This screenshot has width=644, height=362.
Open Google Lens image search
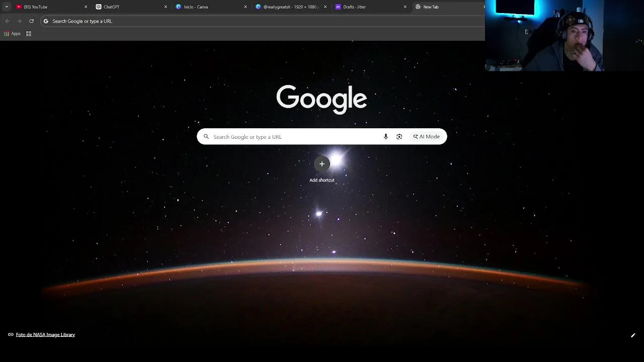click(x=399, y=137)
